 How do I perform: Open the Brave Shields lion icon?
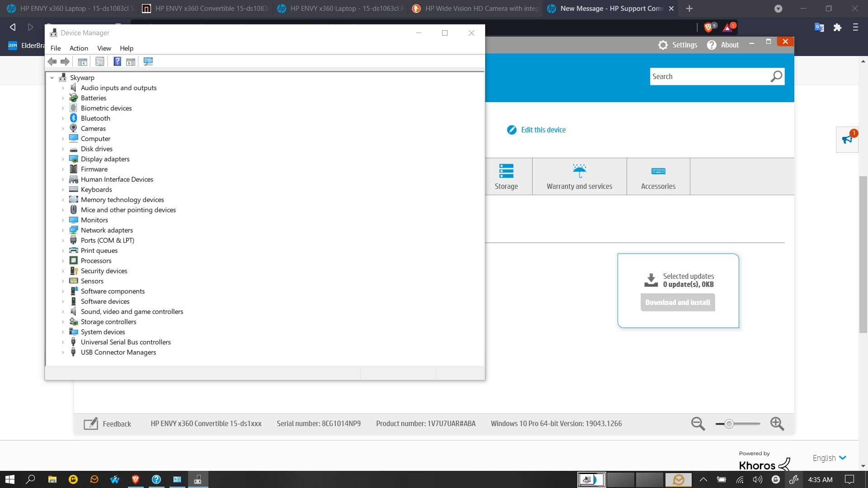708,28
